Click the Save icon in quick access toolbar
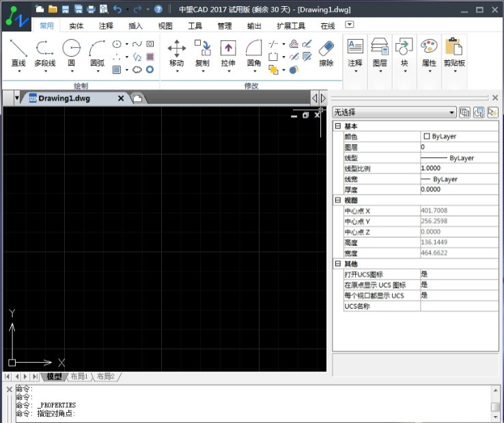Viewport: 504px width, 423px height. click(x=66, y=10)
